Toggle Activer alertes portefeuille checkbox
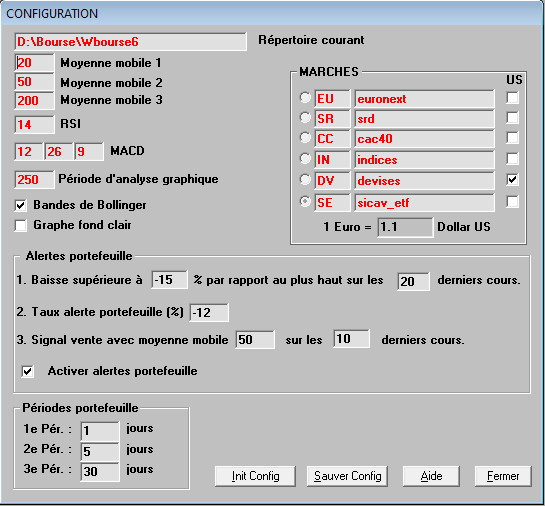 click(x=28, y=371)
